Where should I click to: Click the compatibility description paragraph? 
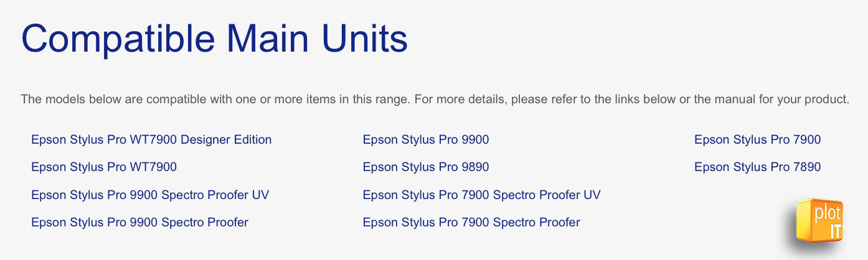click(x=435, y=100)
